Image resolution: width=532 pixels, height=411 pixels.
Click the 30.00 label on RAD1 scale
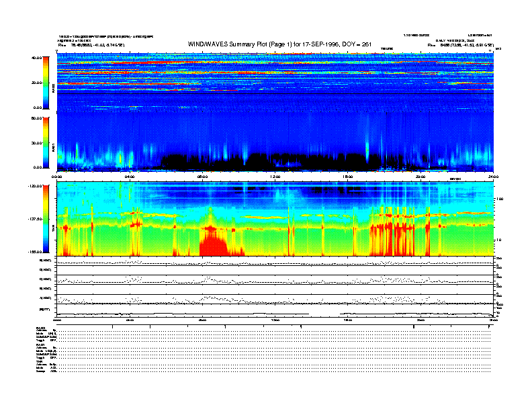[36, 143]
